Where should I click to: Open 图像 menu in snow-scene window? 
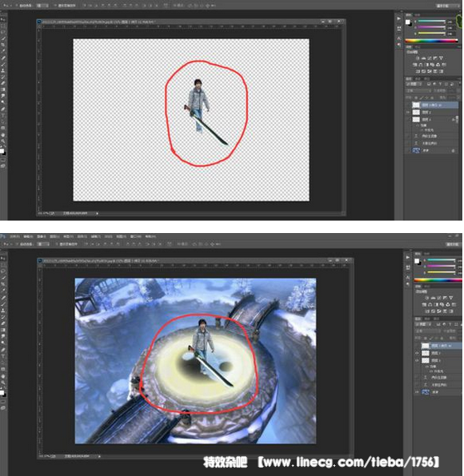tap(41, 236)
